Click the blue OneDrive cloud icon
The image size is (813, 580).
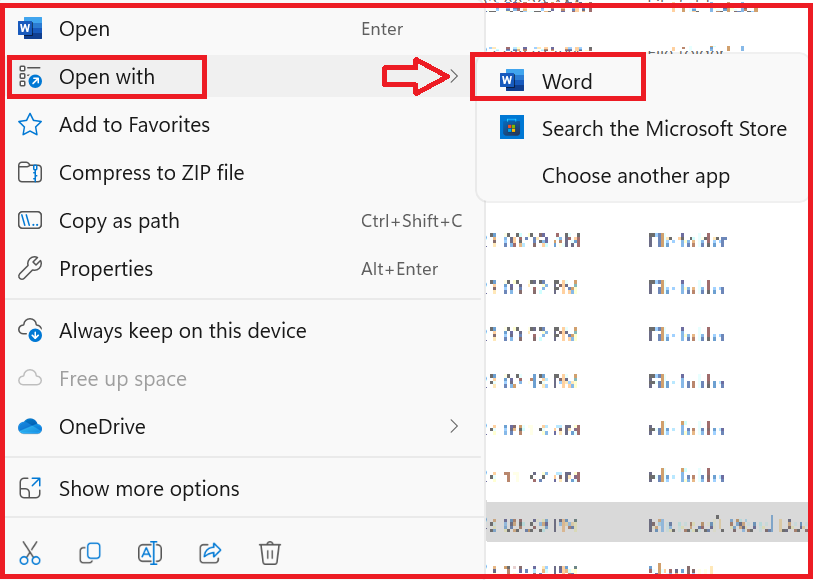(30, 427)
